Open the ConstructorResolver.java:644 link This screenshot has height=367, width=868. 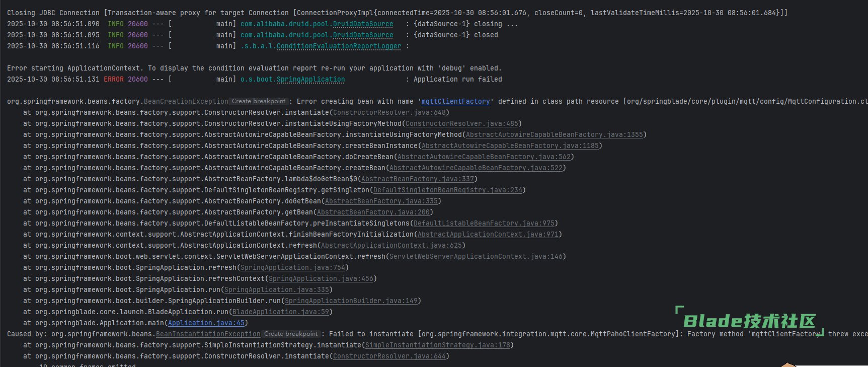coord(389,356)
